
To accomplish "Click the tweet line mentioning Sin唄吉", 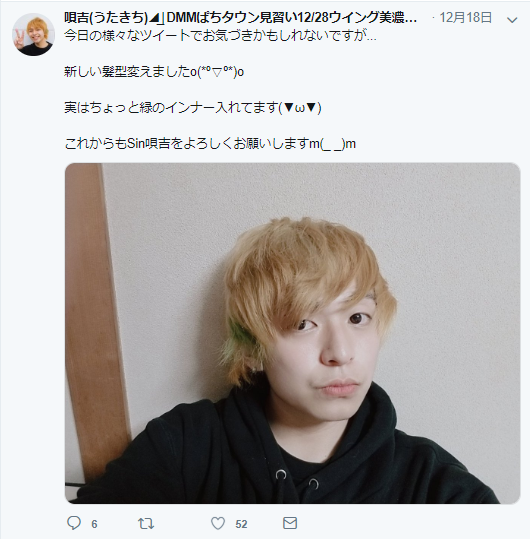I will 210,143.
